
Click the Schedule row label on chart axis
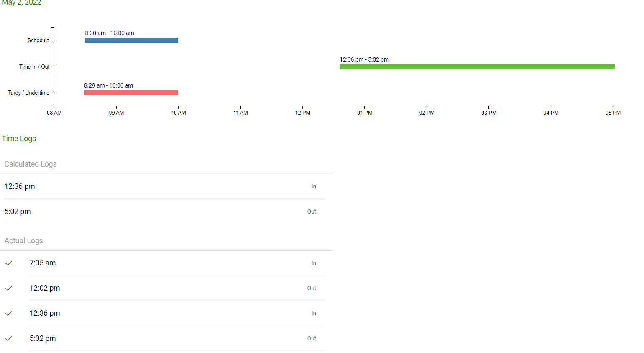(x=38, y=41)
